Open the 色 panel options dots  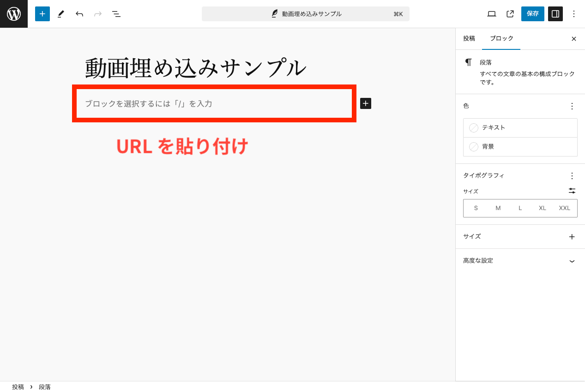tap(572, 106)
